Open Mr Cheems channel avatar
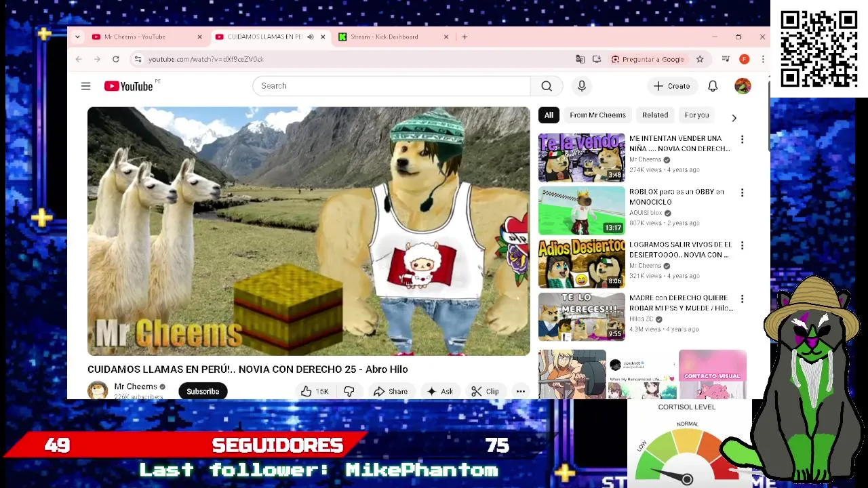This screenshot has width=868, height=488. (x=98, y=390)
